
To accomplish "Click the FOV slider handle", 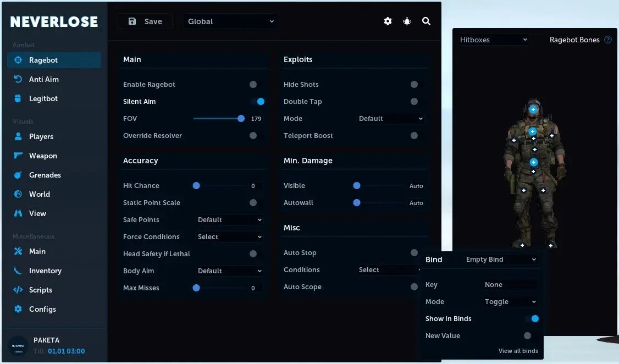I will (241, 118).
